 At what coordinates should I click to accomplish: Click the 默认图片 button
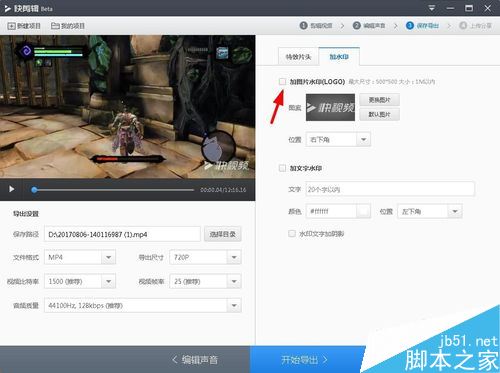[379, 114]
